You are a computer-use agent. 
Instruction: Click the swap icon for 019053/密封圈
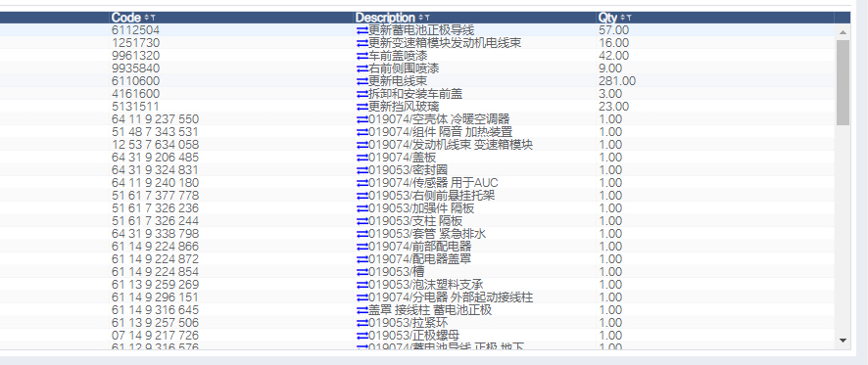[362, 170]
